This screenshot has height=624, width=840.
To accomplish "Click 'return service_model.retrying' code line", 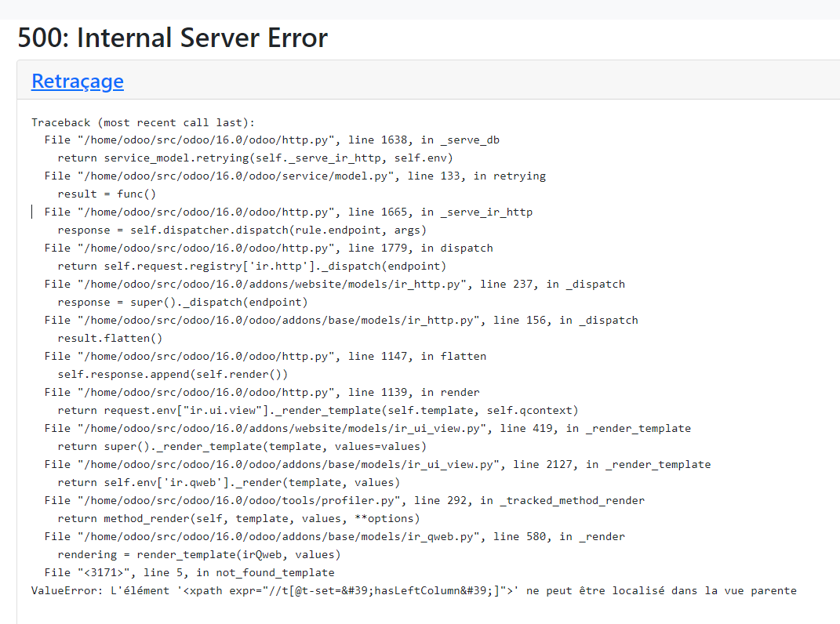I will 256,158.
